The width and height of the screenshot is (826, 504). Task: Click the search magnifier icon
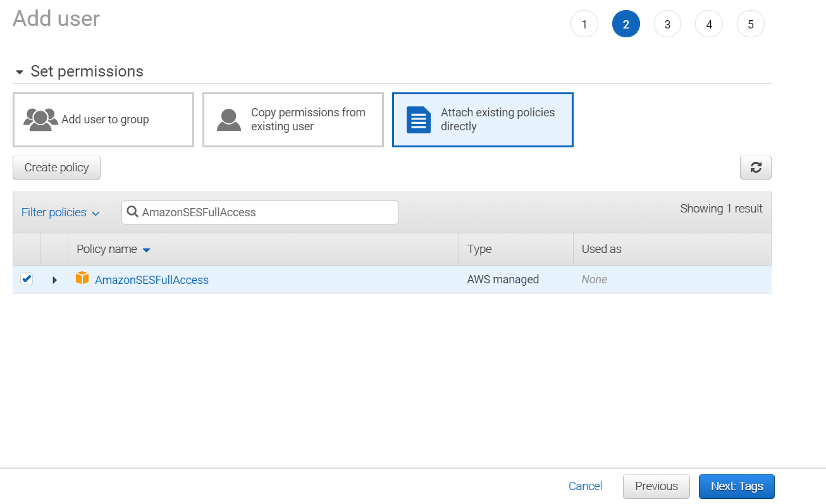[x=133, y=212]
